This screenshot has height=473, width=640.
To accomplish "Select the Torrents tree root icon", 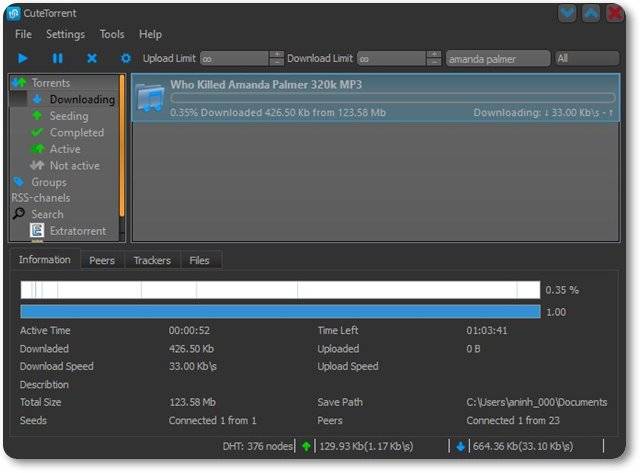I will tap(19, 83).
